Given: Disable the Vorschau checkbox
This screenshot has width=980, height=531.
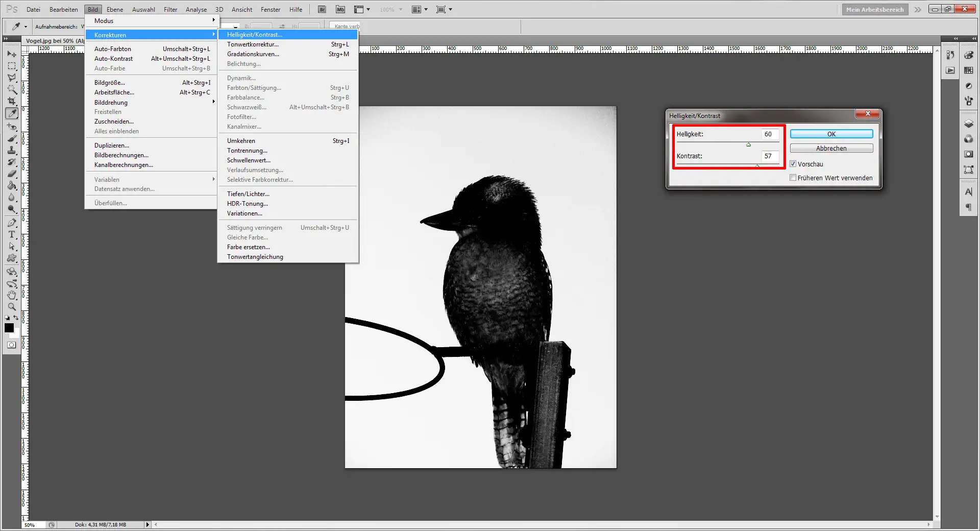Looking at the screenshot, I should pyautogui.click(x=793, y=164).
